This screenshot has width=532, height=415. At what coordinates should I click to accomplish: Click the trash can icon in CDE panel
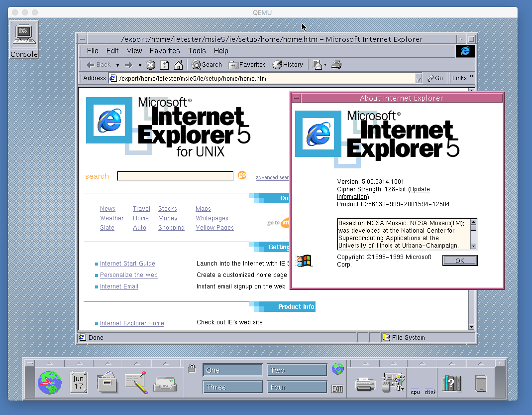point(481,384)
